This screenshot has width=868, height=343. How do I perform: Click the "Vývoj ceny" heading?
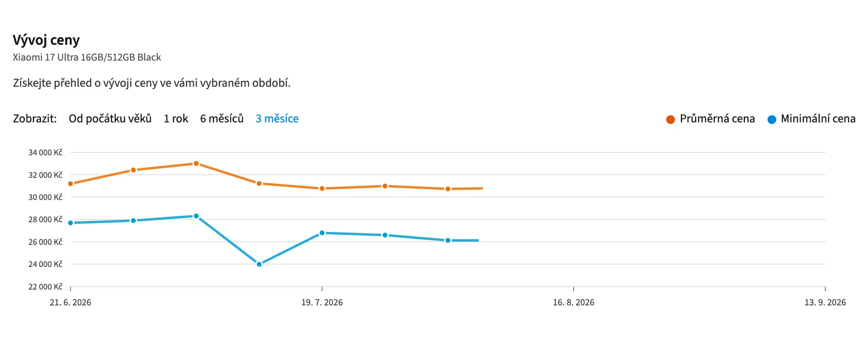point(46,40)
